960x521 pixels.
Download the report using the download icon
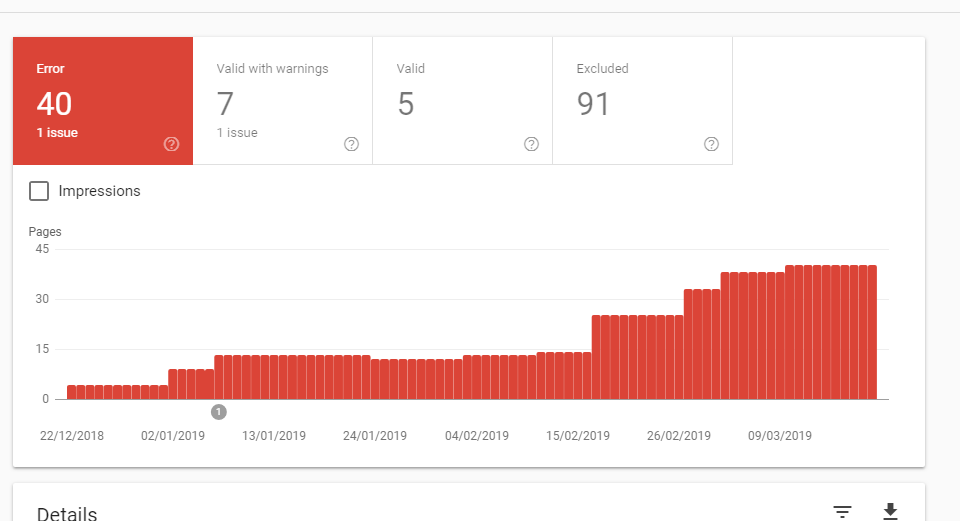890,512
